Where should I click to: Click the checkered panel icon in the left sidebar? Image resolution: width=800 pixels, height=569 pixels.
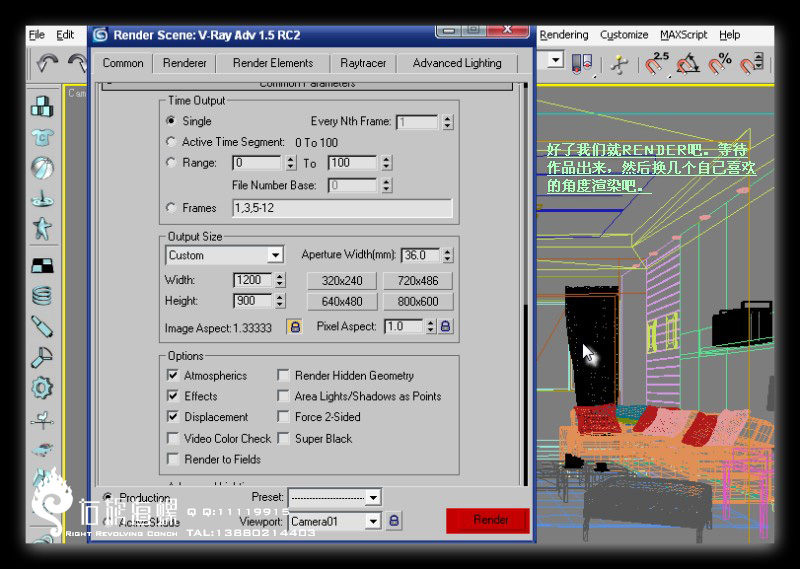coord(42,265)
